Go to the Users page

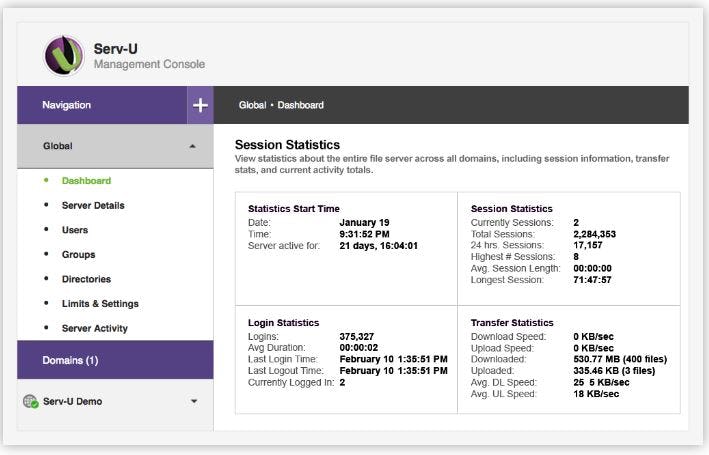[75, 230]
